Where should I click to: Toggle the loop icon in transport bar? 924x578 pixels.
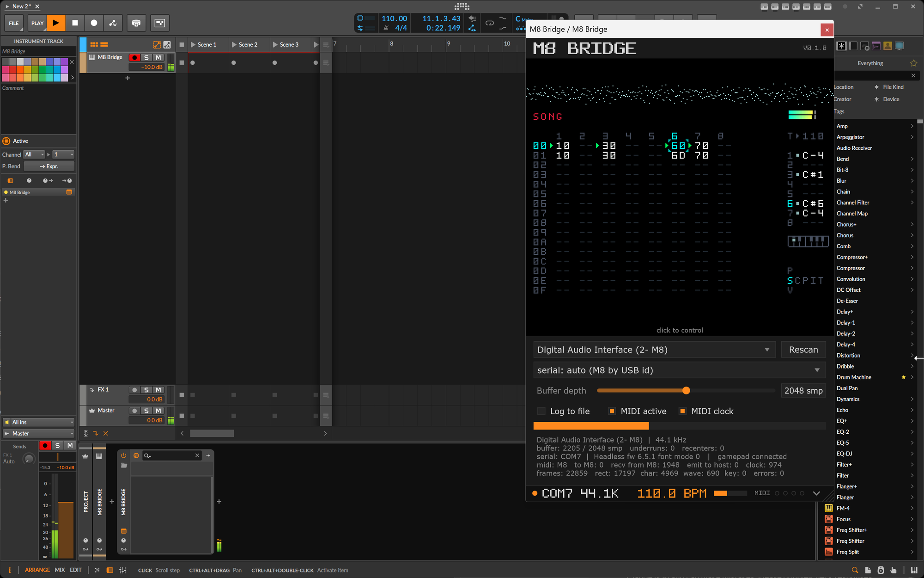point(490,23)
